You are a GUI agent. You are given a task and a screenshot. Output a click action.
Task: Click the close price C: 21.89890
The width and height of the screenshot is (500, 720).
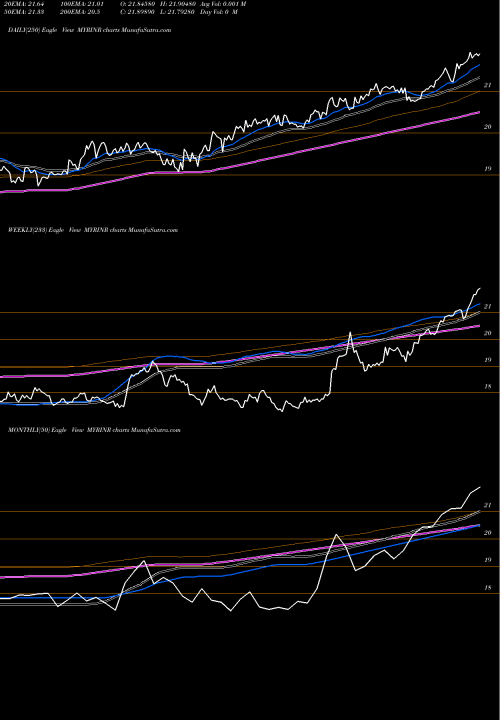[x=139, y=11]
